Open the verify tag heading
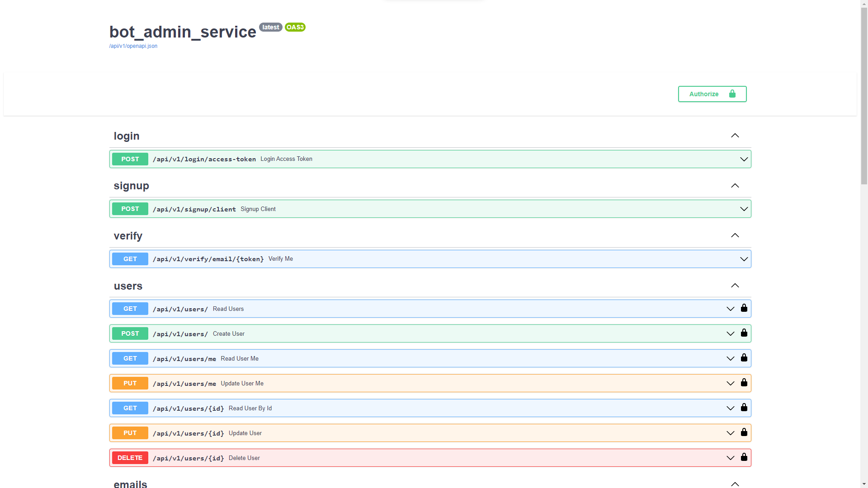Image resolution: width=868 pixels, height=488 pixels. click(128, 236)
